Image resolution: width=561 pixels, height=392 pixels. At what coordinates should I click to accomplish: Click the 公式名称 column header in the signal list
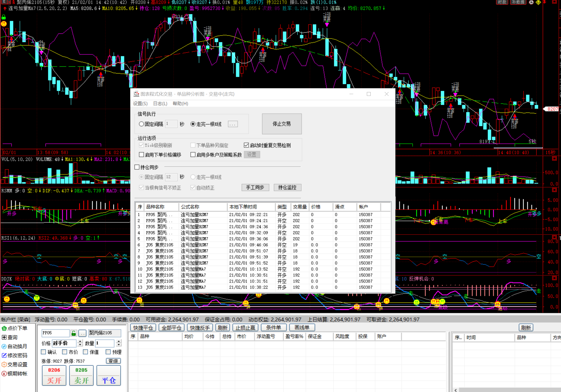pos(203,207)
